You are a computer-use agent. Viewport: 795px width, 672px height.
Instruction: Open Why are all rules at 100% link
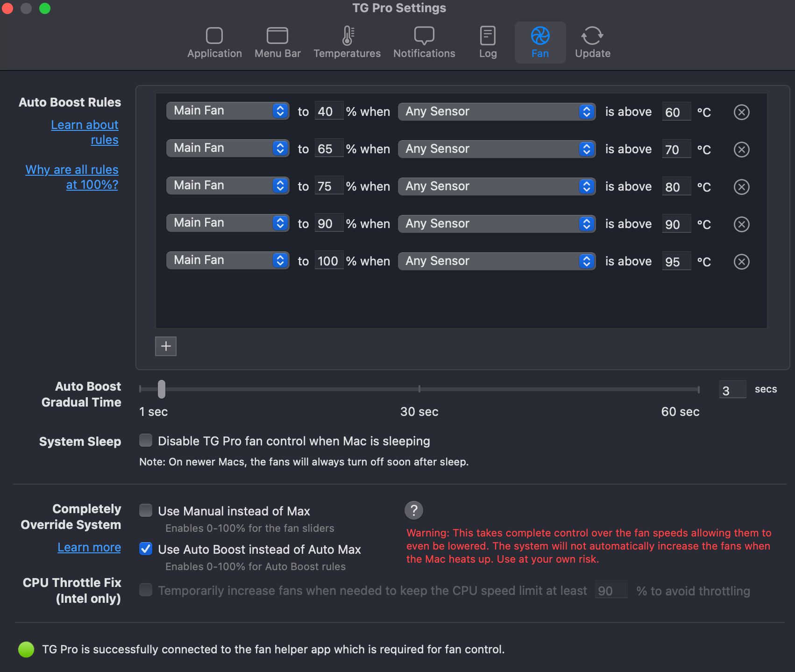72,177
